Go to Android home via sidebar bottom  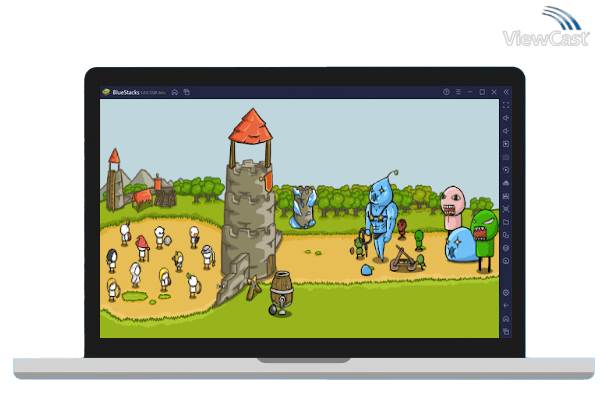point(506,319)
